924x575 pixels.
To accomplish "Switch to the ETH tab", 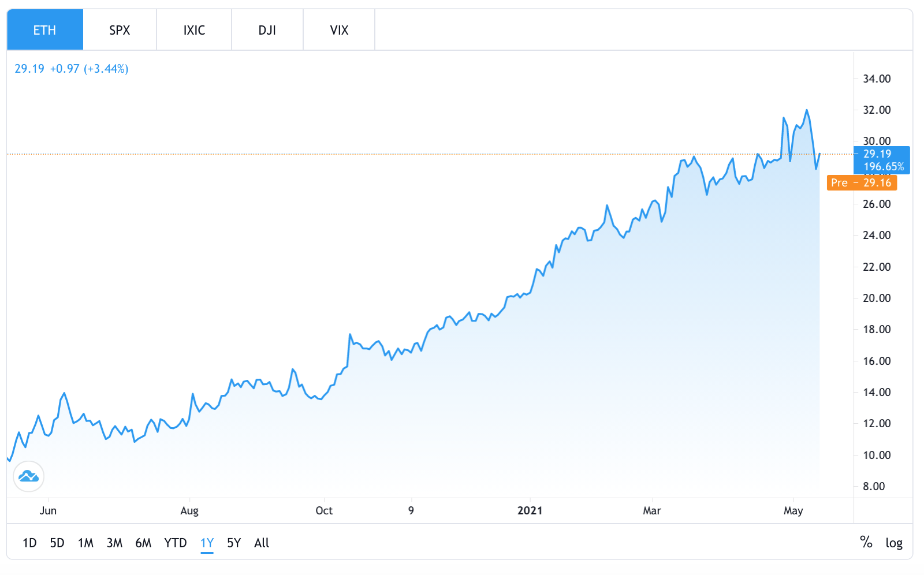I will 45,30.
